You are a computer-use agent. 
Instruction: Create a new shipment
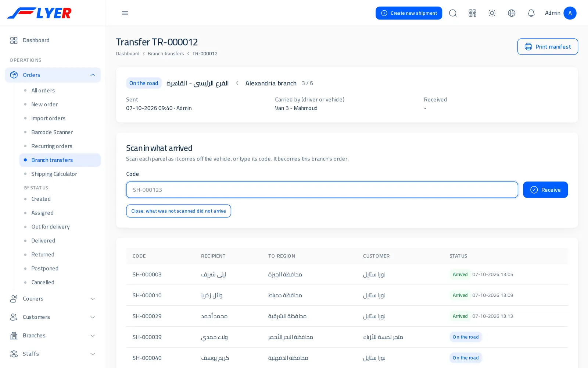point(409,13)
